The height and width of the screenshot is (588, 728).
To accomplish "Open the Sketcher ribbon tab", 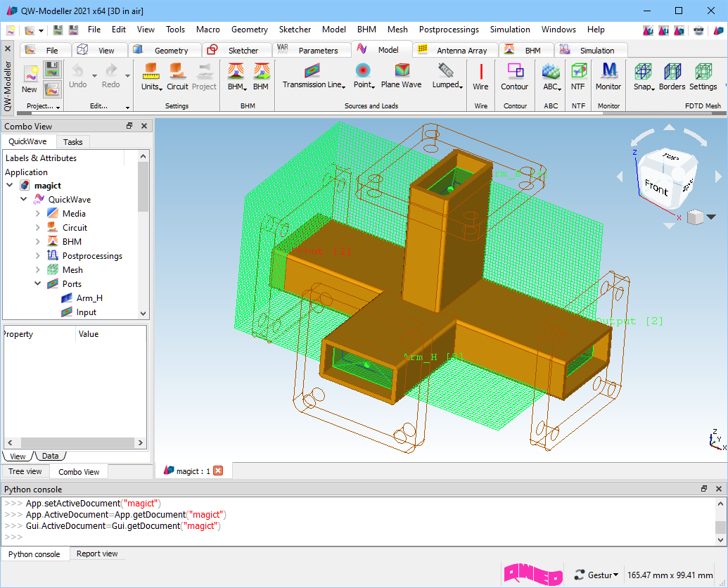I will click(x=237, y=50).
